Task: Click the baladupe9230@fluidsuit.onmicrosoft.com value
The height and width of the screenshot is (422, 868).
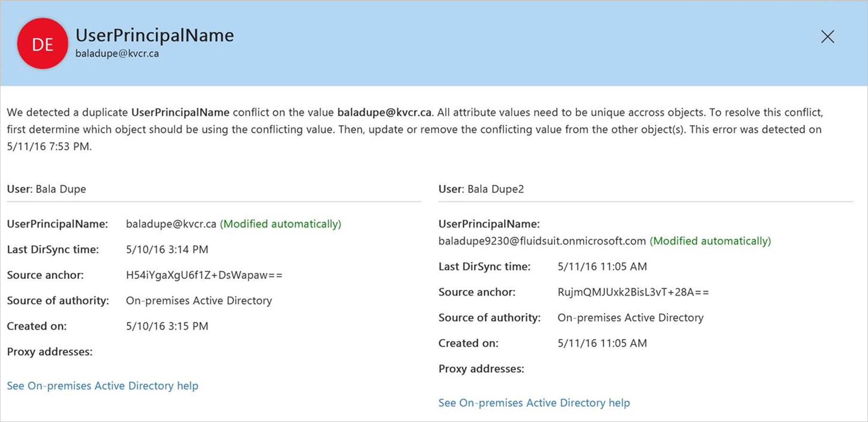Action: point(542,241)
